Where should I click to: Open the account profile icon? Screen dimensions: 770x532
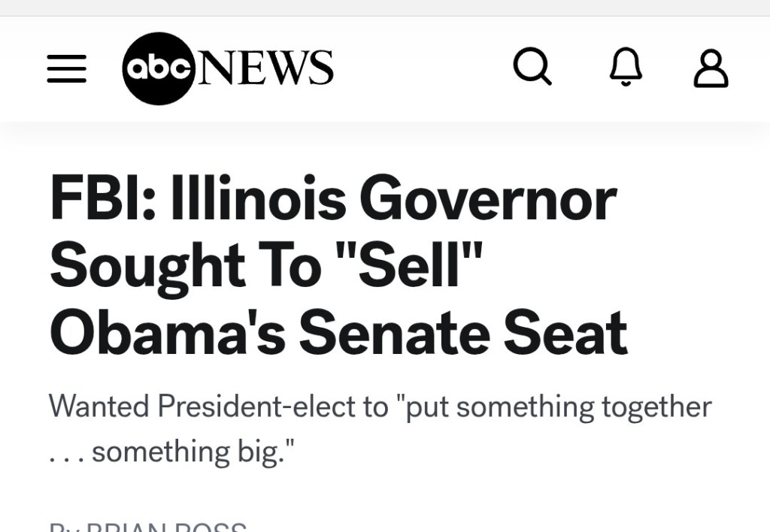point(711,69)
